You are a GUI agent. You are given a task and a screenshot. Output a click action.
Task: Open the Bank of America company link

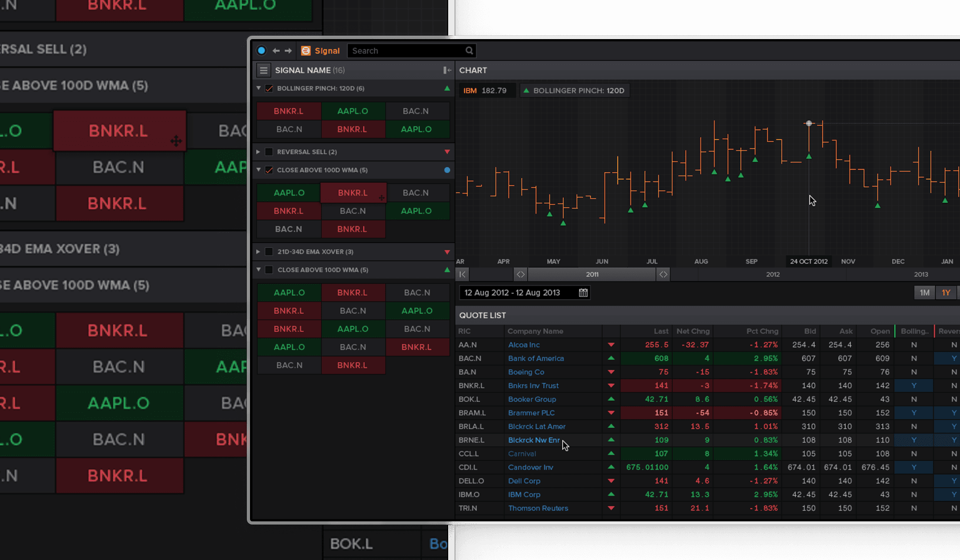536,358
